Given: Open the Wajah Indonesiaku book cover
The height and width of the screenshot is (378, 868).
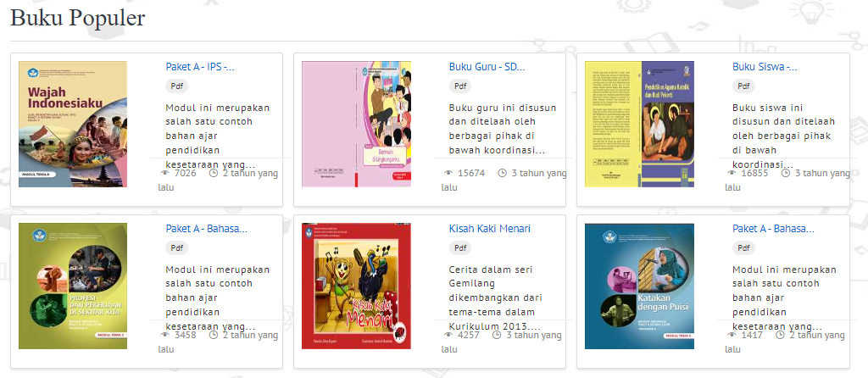Looking at the screenshot, I should click(73, 124).
